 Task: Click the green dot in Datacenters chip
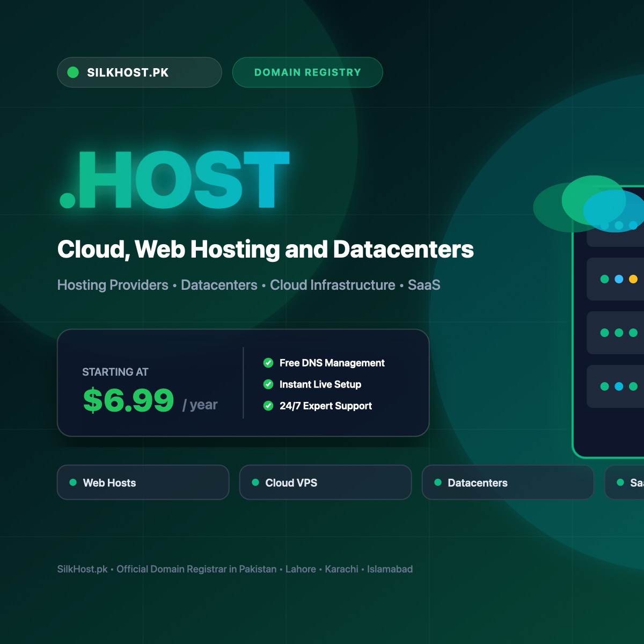pyautogui.click(x=438, y=482)
